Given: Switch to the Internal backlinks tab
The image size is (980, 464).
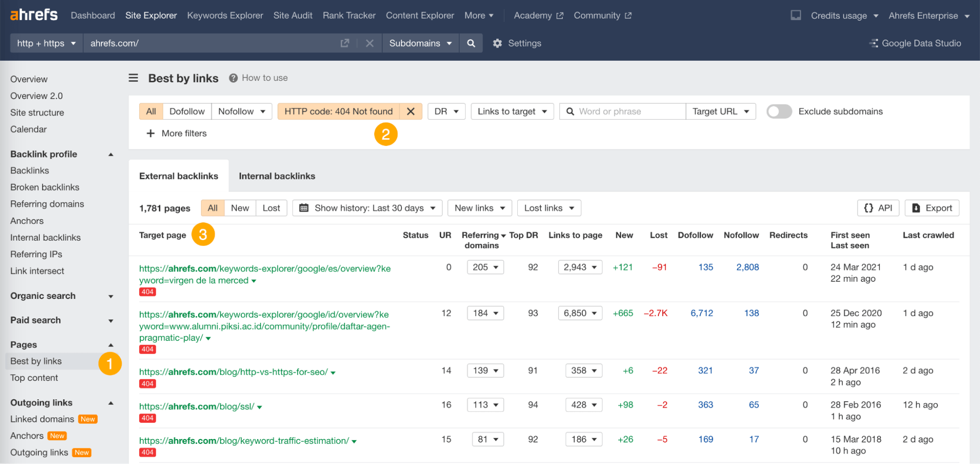Looking at the screenshot, I should [x=276, y=176].
